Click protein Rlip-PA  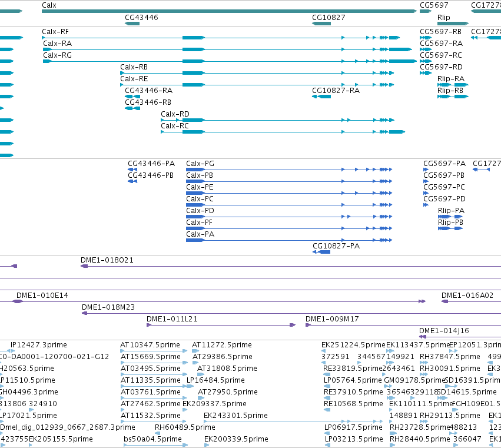(451, 211)
